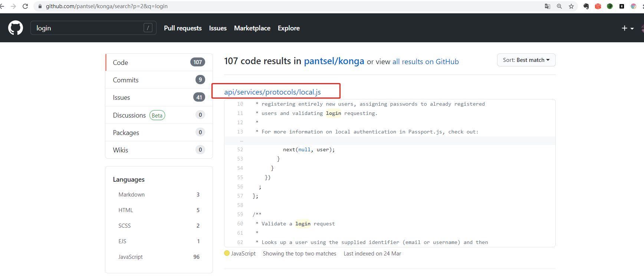Filter by Markdown language

[159, 195]
